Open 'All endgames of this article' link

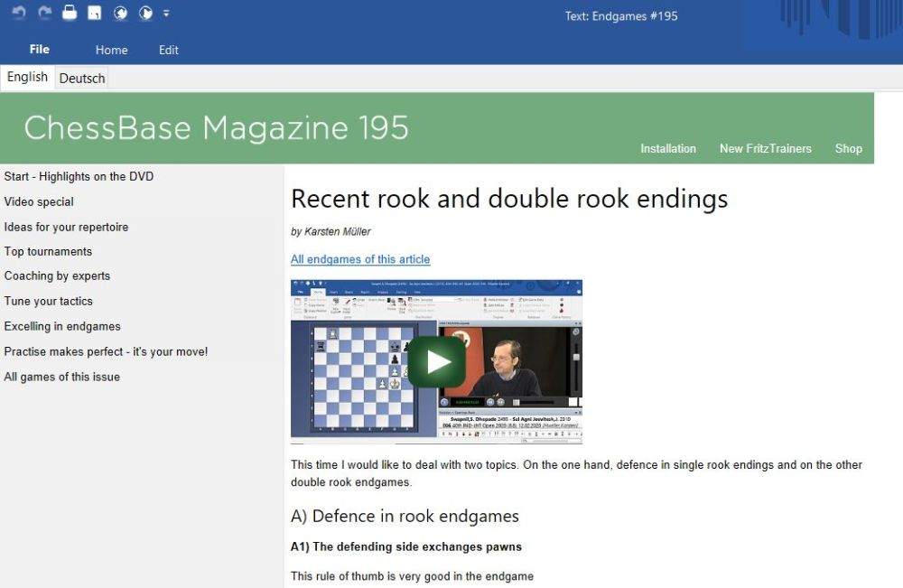(x=360, y=259)
